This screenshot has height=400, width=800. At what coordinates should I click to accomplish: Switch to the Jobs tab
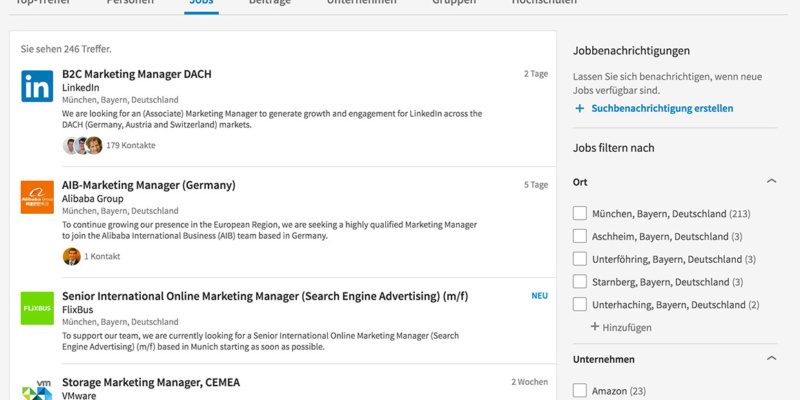pyautogui.click(x=201, y=3)
